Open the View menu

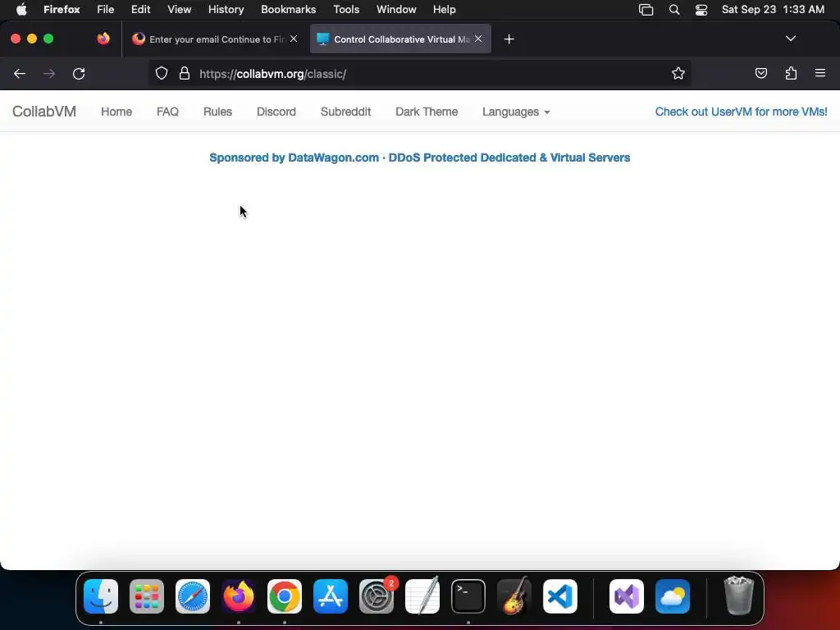[180, 10]
